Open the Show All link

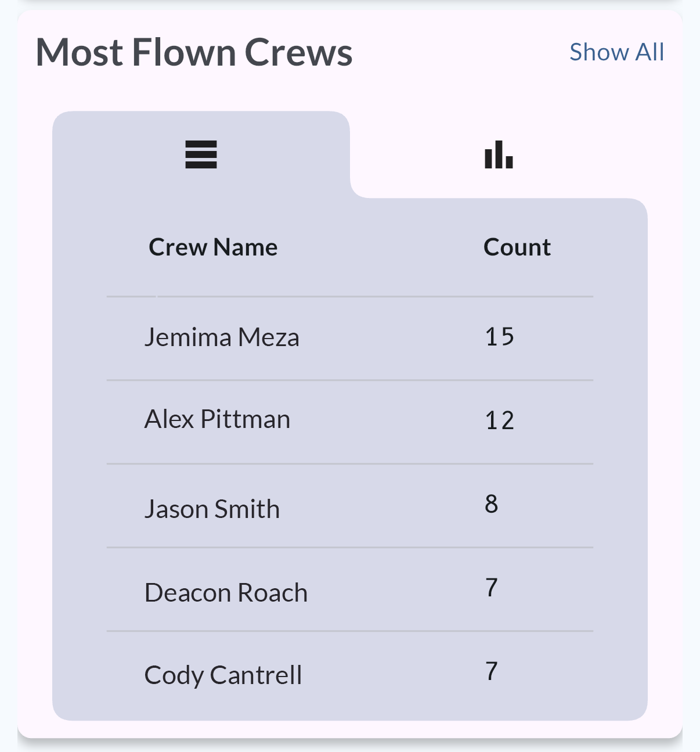(616, 52)
